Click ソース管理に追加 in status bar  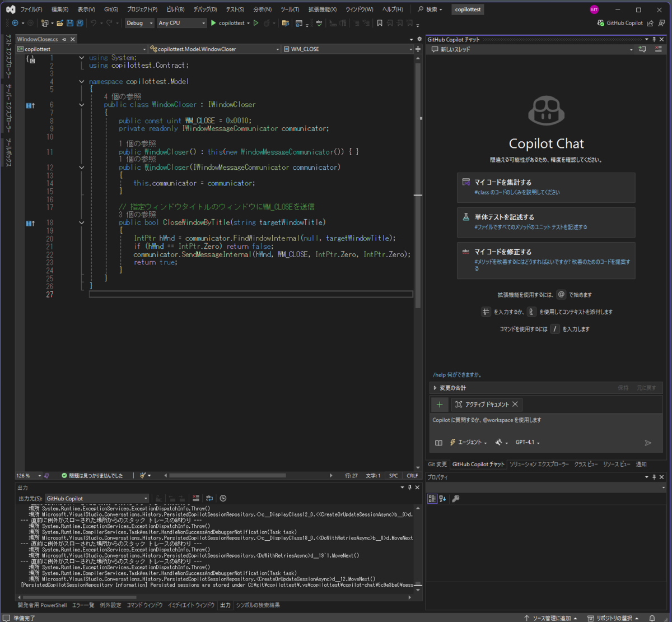[x=550, y=618]
